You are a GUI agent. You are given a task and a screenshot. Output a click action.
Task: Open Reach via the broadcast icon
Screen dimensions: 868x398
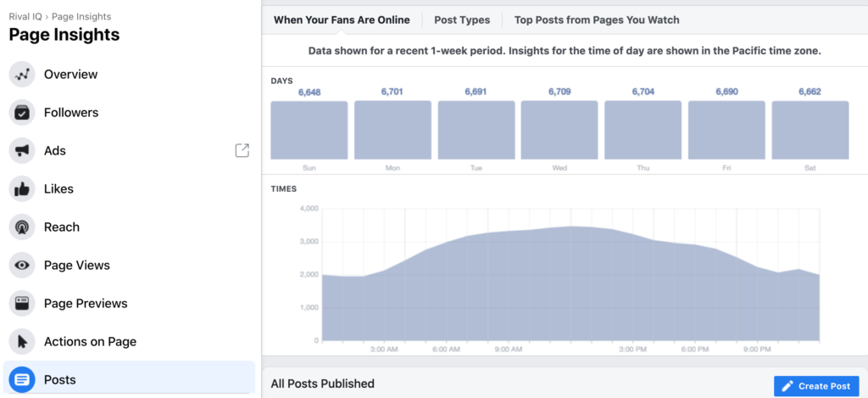click(x=22, y=227)
